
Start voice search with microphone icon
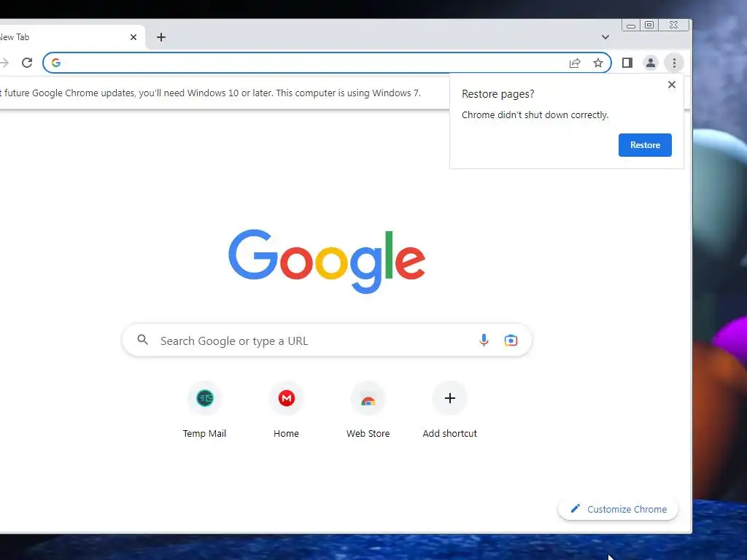484,341
